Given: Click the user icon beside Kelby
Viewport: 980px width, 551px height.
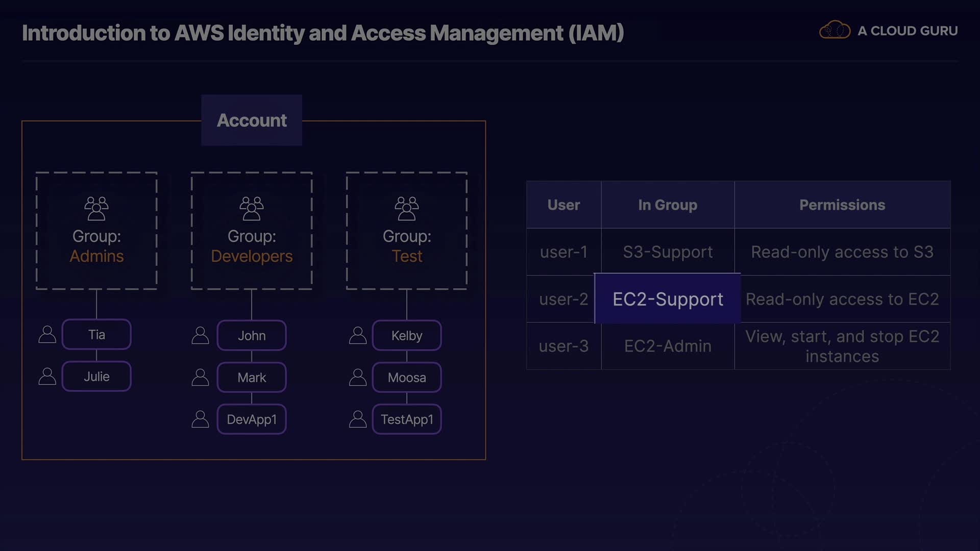Looking at the screenshot, I should click(358, 336).
